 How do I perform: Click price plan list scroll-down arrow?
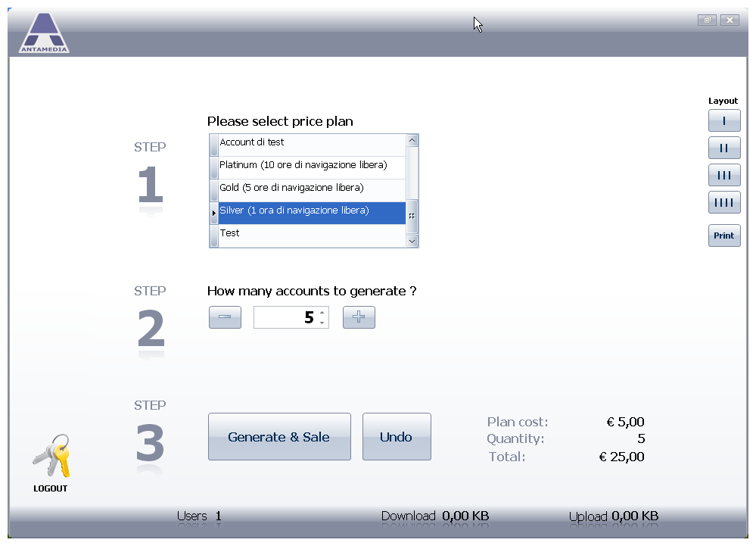(x=412, y=241)
